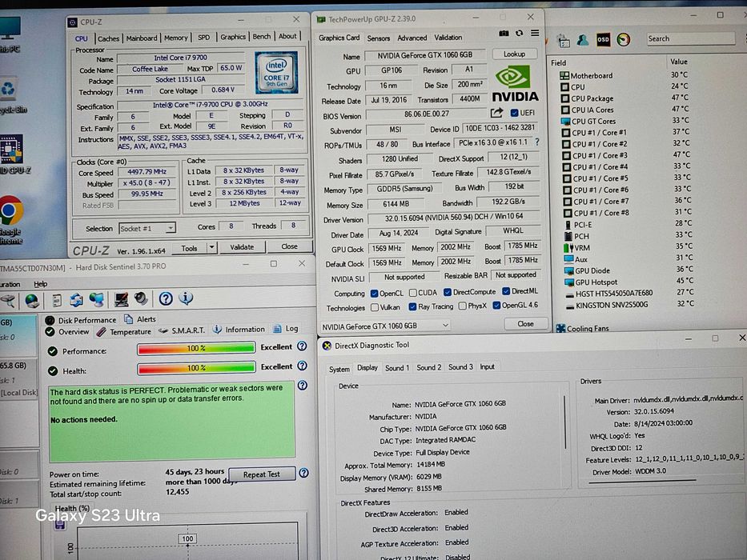The image size is (747, 560).
Task: Toggle the OpenGL 4.6 checkbox
Action: [496, 306]
